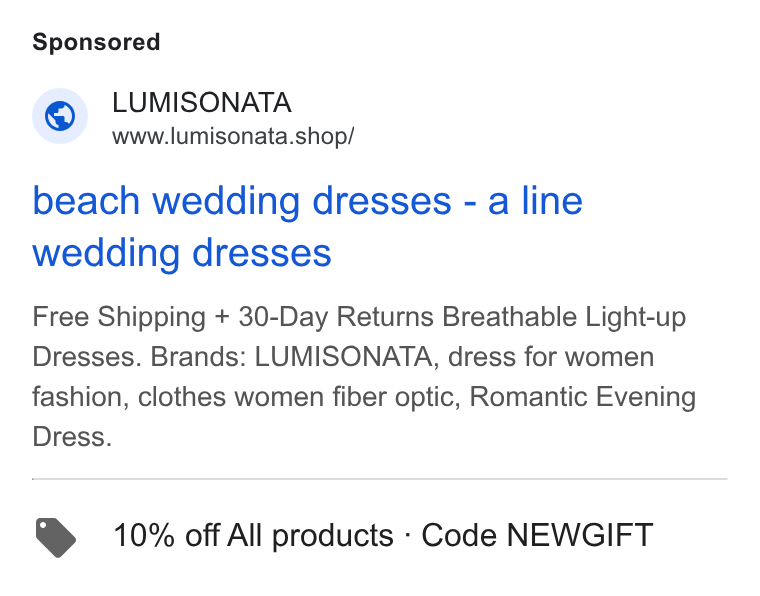Click the 'a line' words in headline
760x596 pixels.
click(x=535, y=201)
